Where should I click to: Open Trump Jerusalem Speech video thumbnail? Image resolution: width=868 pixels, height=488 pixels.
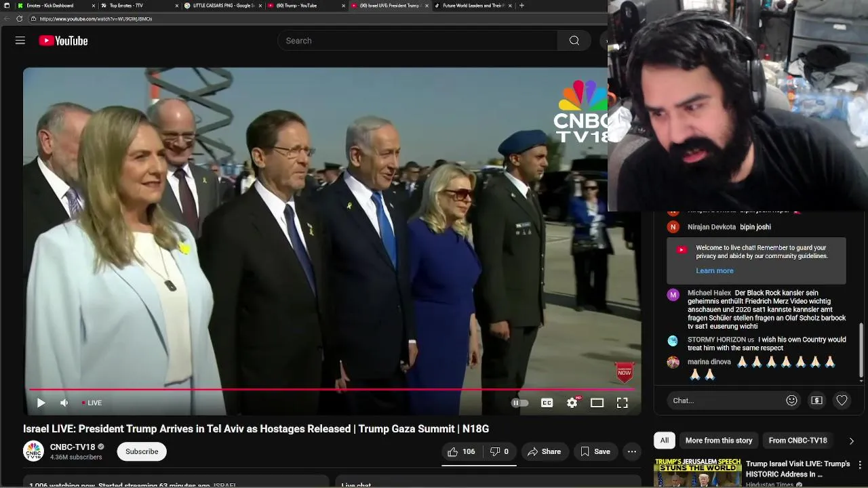pyautogui.click(x=697, y=473)
